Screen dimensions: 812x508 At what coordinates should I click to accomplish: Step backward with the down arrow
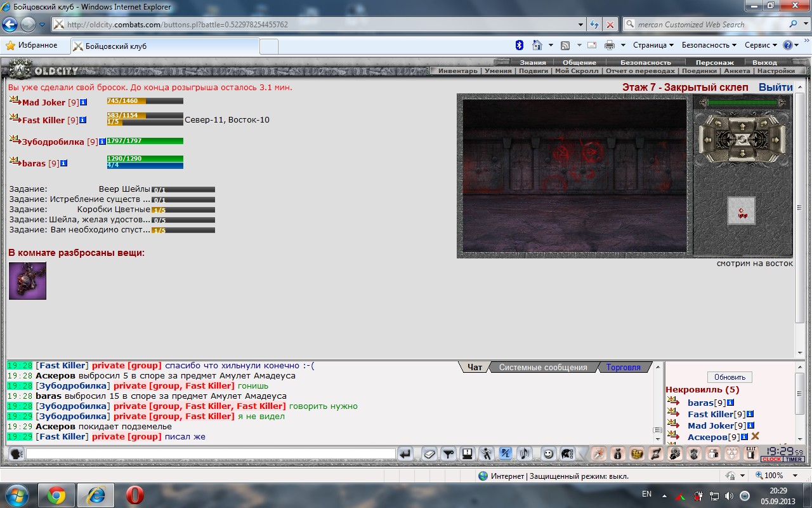pos(742,153)
